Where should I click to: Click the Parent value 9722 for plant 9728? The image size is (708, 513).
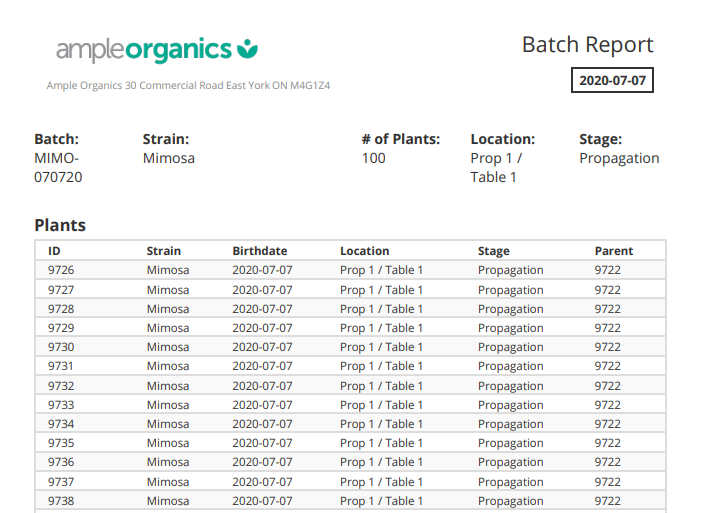(607, 309)
